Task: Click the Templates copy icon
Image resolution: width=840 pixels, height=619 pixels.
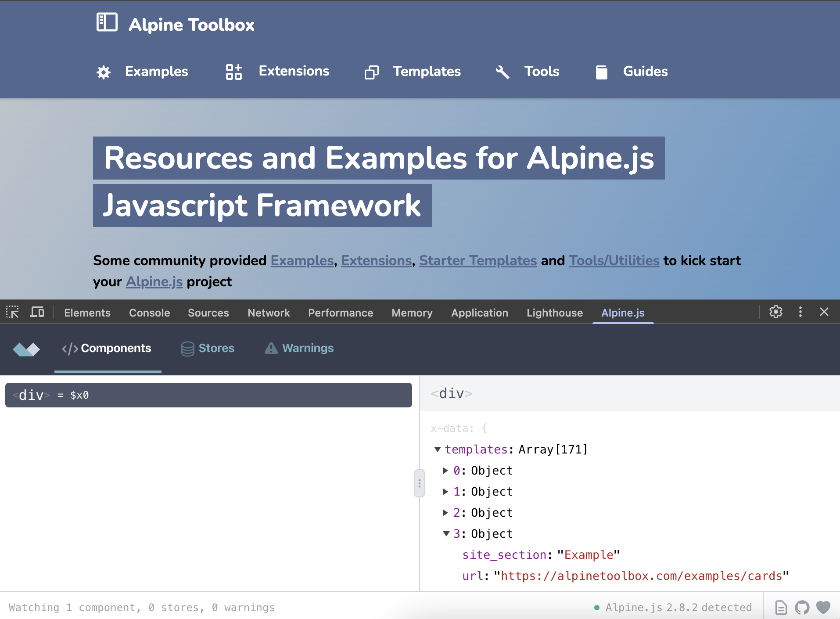Action: click(x=372, y=72)
